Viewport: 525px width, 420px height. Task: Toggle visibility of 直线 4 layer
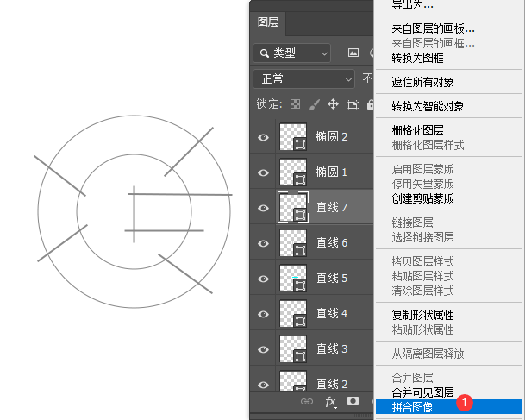click(x=263, y=314)
